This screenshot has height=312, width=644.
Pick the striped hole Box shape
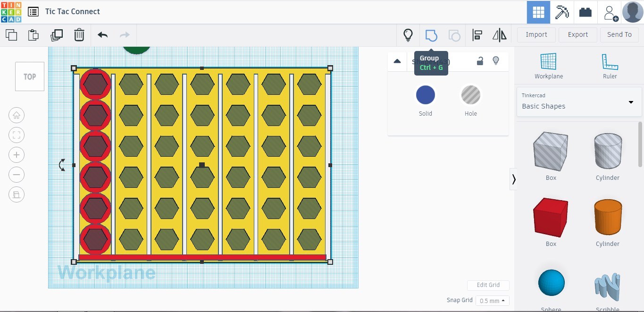pyautogui.click(x=551, y=151)
